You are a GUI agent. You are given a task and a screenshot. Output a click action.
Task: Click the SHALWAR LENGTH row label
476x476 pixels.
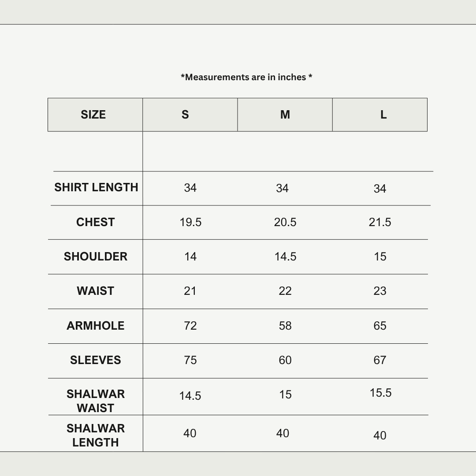[x=95, y=435]
